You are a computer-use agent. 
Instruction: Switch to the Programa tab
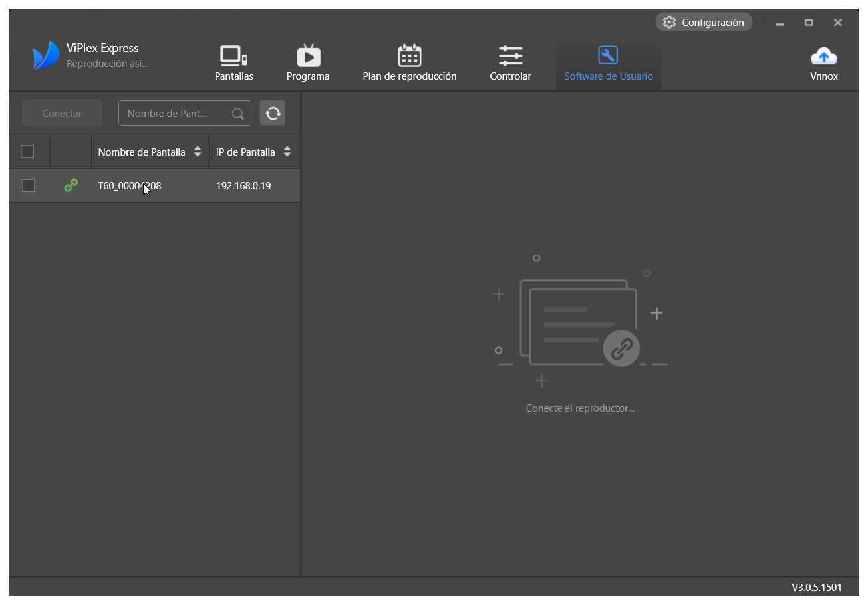click(308, 64)
